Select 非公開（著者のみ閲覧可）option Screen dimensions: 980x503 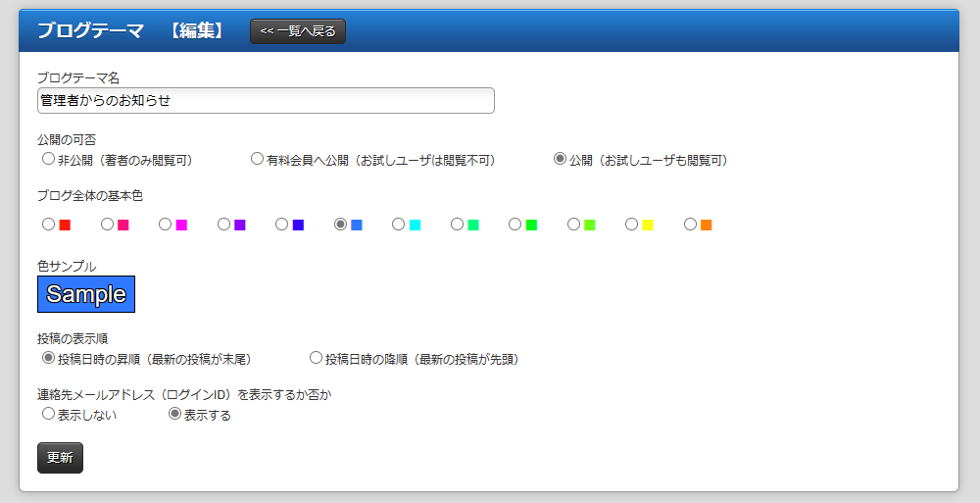click(x=48, y=159)
